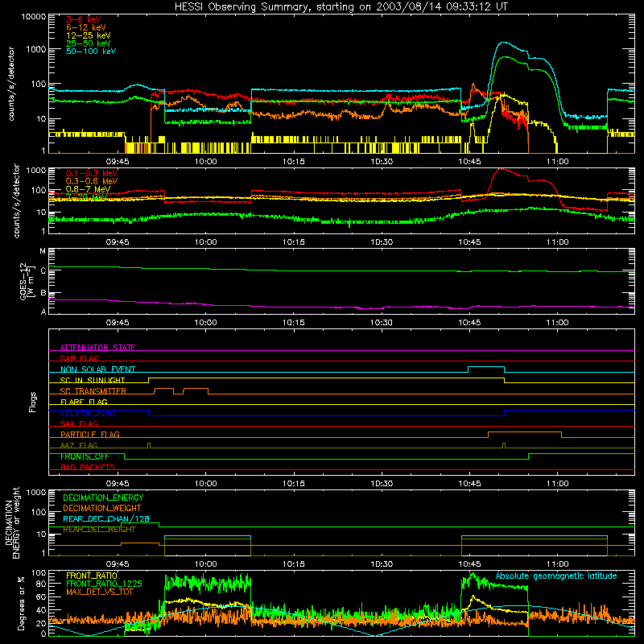Viewport: 644px width, 644px height.
Task: Click the GAP_FLAG label
Action: (x=79, y=358)
